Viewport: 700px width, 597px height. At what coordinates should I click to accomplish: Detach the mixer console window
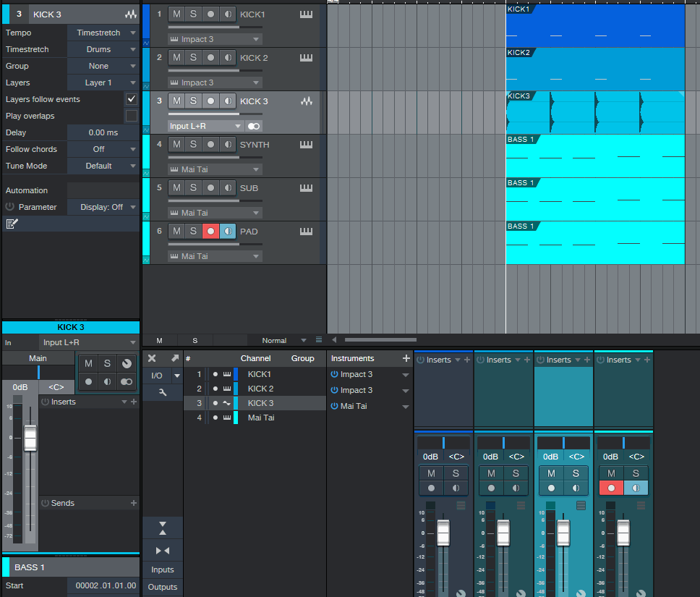click(174, 358)
